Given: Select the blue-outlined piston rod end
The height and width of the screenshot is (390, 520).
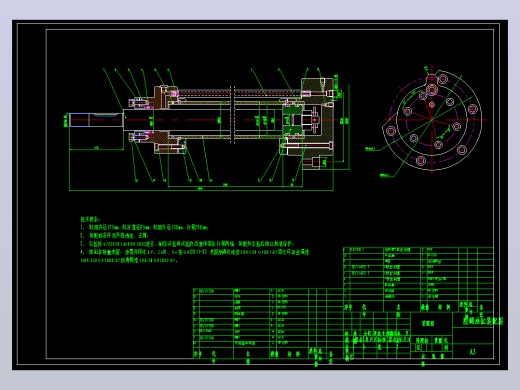Looking at the screenshot, I should pyautogui.click(x=79, y=120).
